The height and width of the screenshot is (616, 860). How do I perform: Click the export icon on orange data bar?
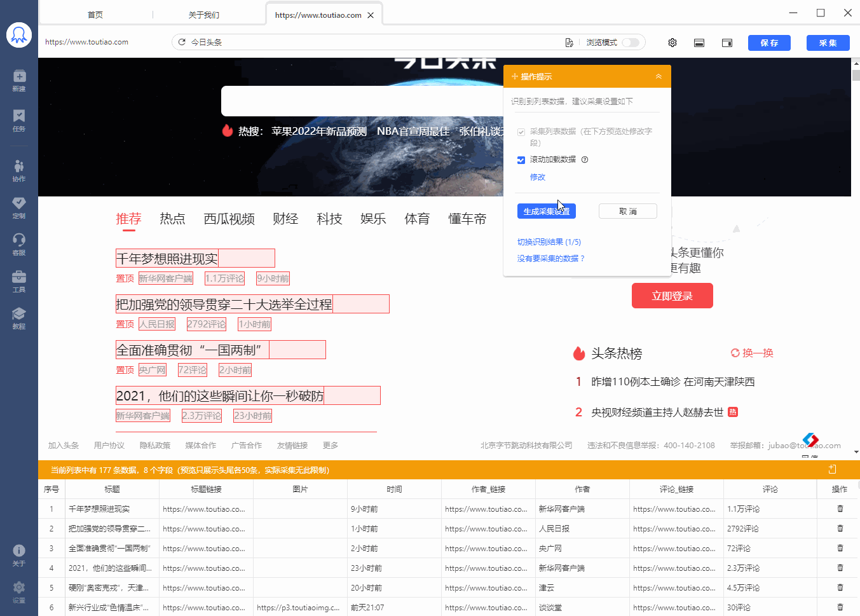tap(833, 469)
